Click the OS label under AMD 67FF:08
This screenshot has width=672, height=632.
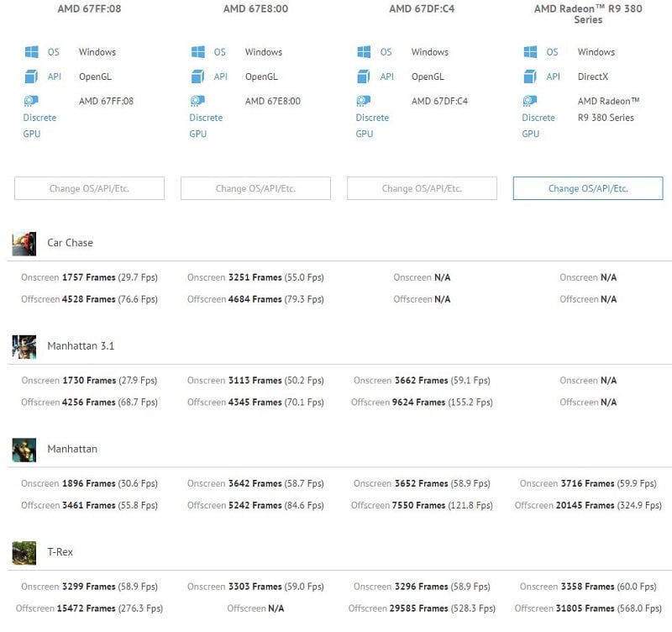point(53,52)
